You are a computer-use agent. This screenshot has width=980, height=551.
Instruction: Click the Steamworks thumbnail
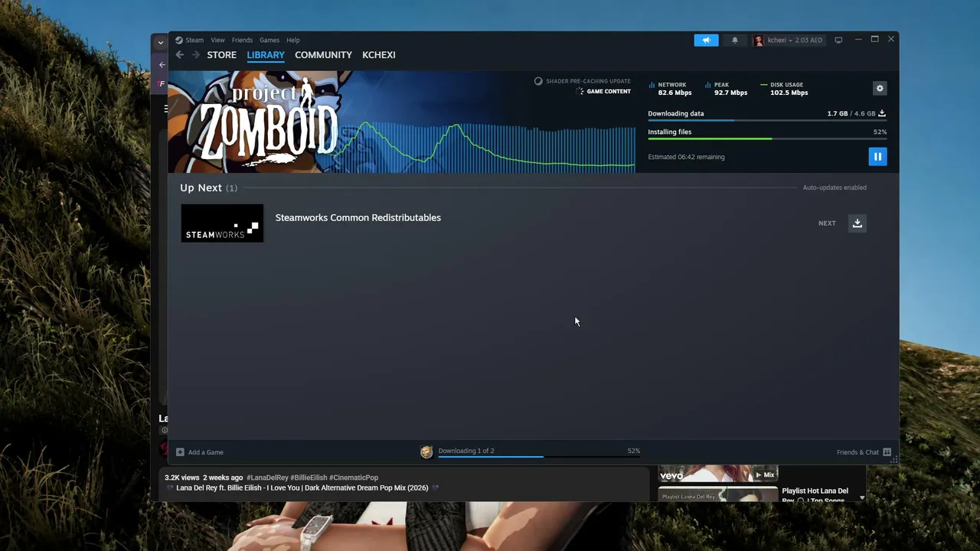click(222, 223)
